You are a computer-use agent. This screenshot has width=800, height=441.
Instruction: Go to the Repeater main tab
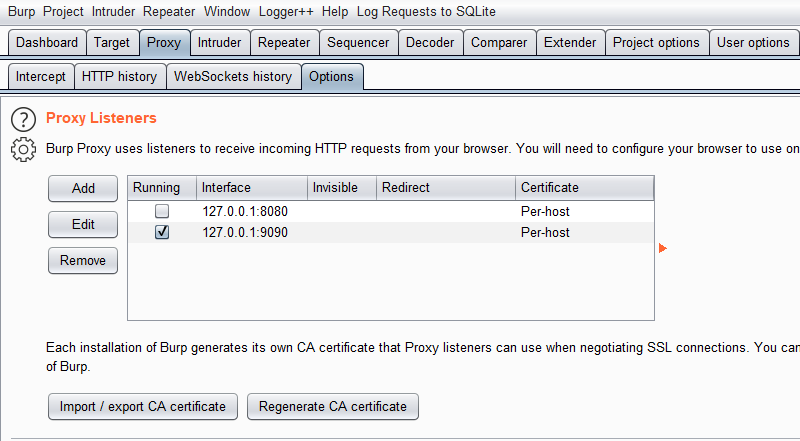(x=284, y=42)
